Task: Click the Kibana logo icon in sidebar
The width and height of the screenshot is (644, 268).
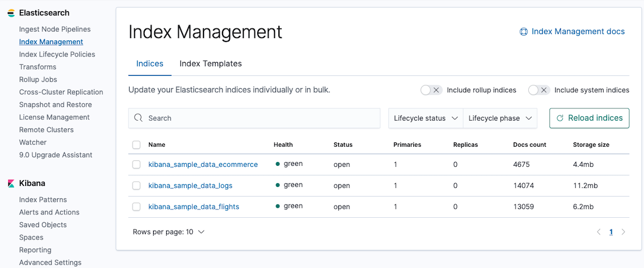Action: pos(11,184)
